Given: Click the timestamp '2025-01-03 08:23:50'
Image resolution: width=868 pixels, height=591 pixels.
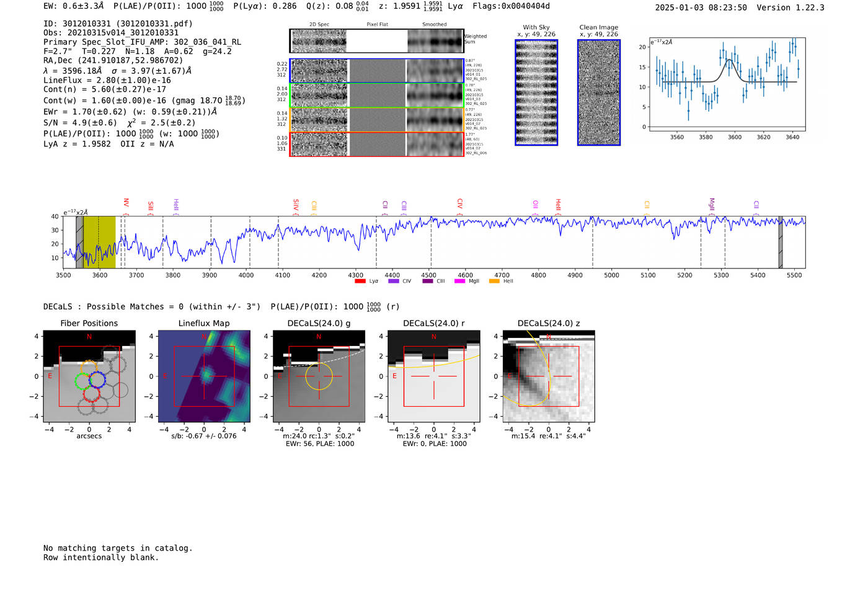Looking at the screenshot, I should coord(701,7).
